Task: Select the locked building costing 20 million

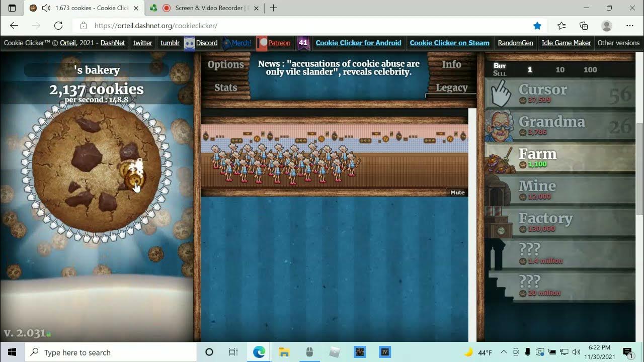Action: [560, 287]
